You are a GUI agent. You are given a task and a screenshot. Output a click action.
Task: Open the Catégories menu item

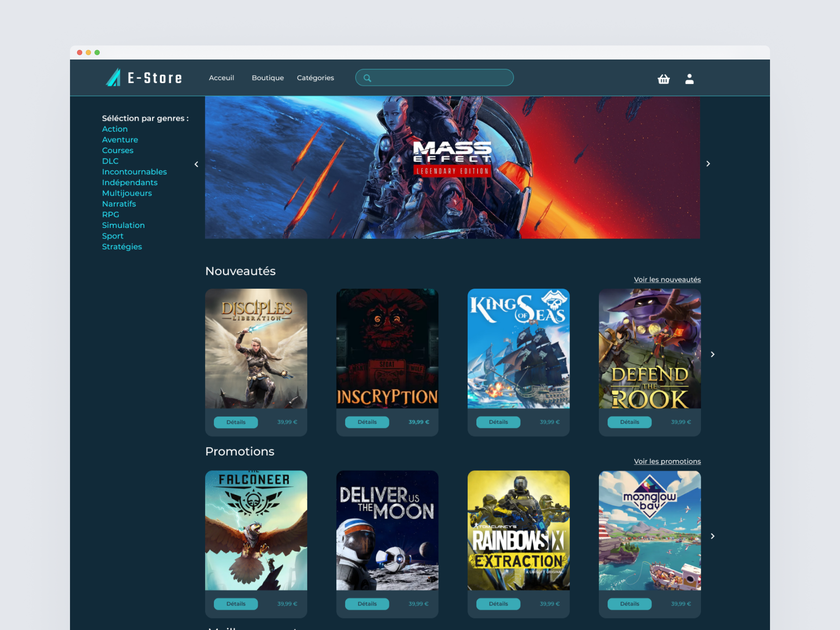315,77
